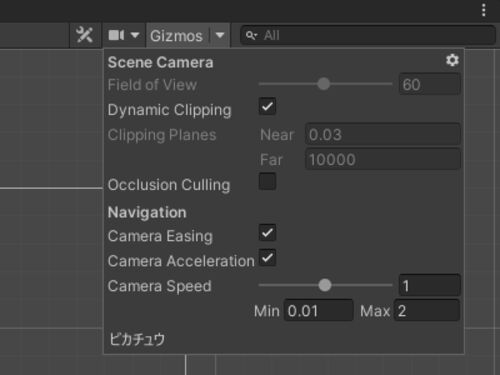Open the component editor tools icon
500x375 pixels.
coord(84,35)
